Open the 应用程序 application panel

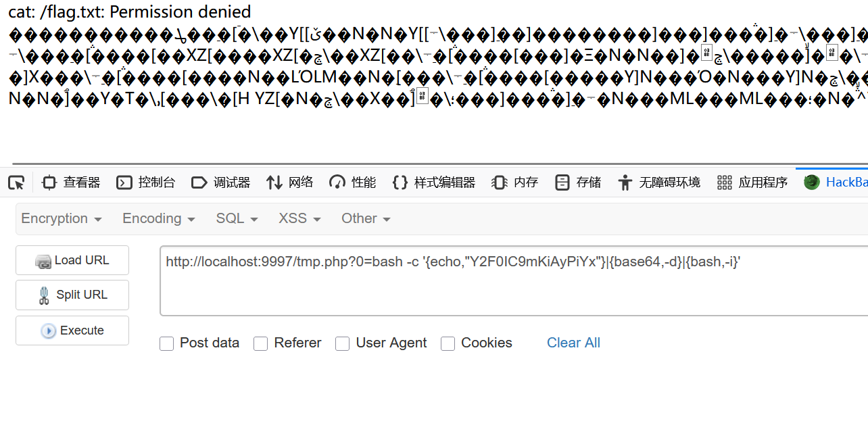[752, 182]
